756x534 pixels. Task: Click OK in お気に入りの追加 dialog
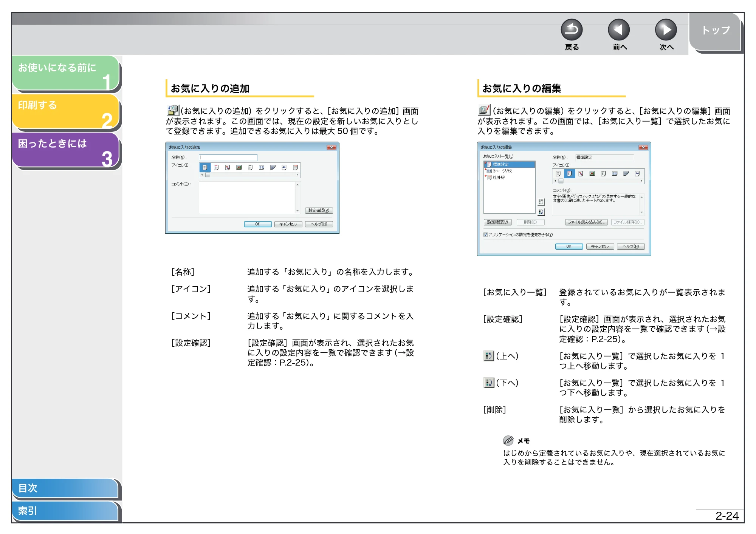coord(258,224)
